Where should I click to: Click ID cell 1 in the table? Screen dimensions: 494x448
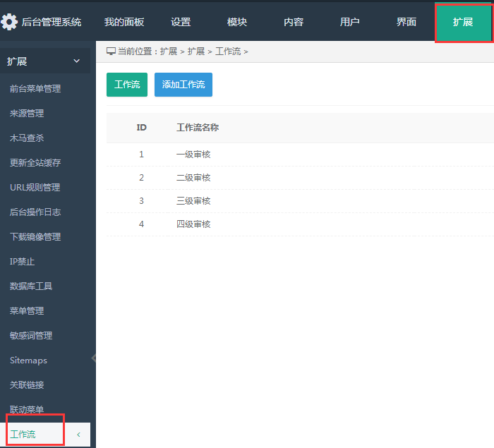pyautogui.click(x=141, y=155)
